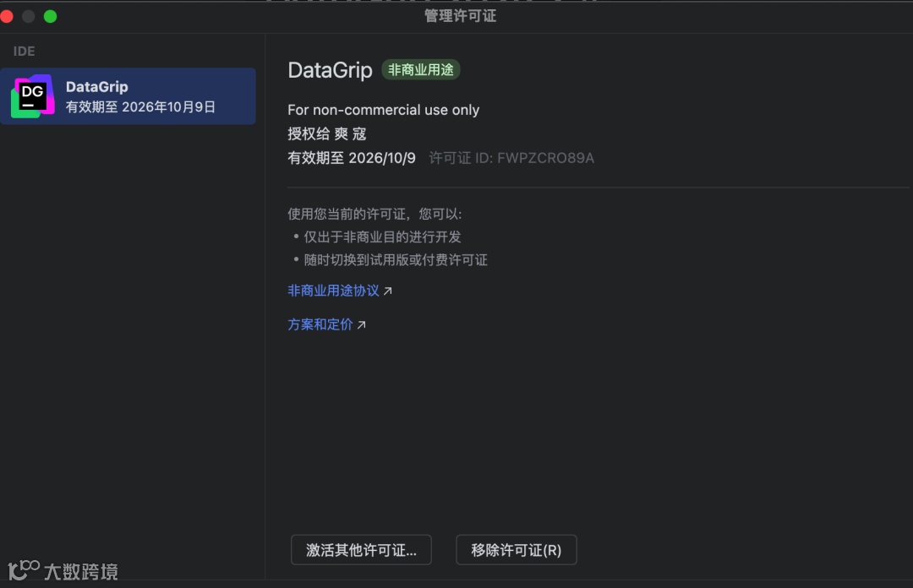This screenshot has width=913, height=588.
Task: Click the large DataGrip heading
Action: (x=331, y=70)
